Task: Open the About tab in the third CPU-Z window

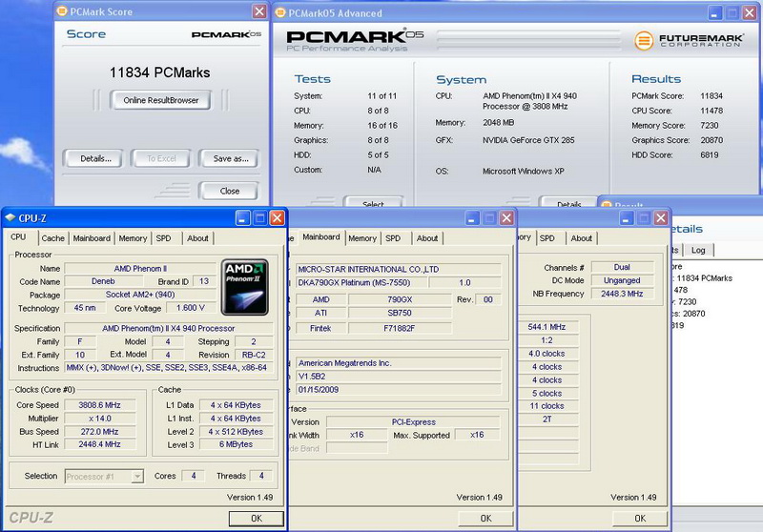Action: coord(582,238)
